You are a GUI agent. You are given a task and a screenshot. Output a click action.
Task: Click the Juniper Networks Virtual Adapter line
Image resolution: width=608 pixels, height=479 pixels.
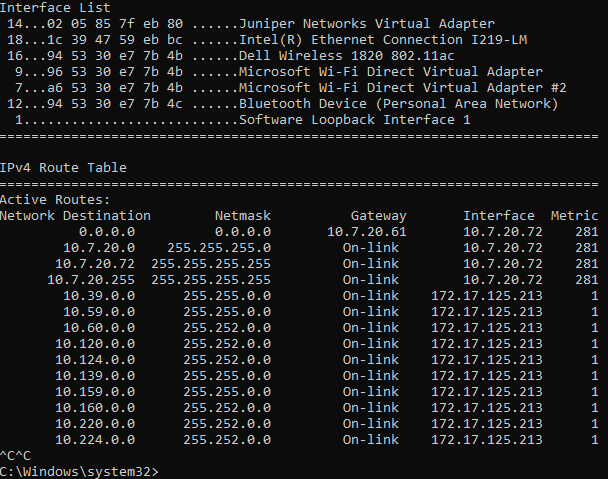(x=251, y=24)
